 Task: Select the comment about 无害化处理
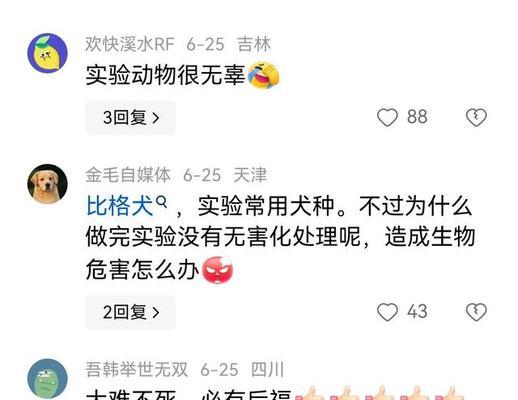click(280, 238)
